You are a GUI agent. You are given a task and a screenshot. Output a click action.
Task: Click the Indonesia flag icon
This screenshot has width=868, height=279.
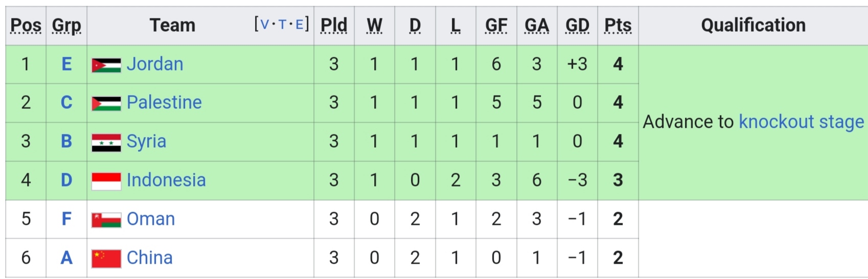[x=106, y=181]
